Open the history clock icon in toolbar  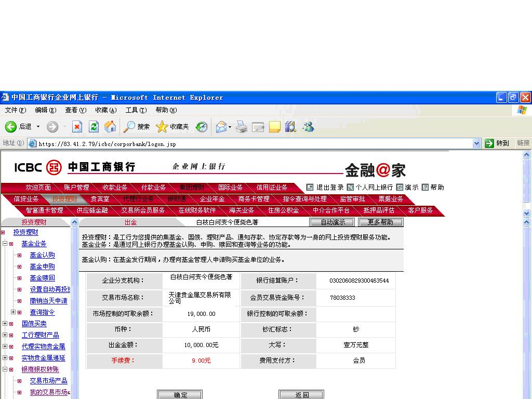tap(202, 127)
